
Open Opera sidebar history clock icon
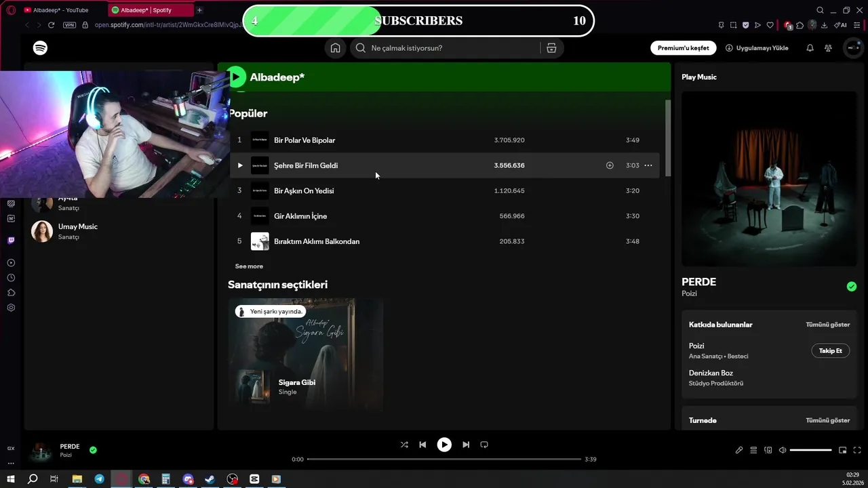coord(11,278)
